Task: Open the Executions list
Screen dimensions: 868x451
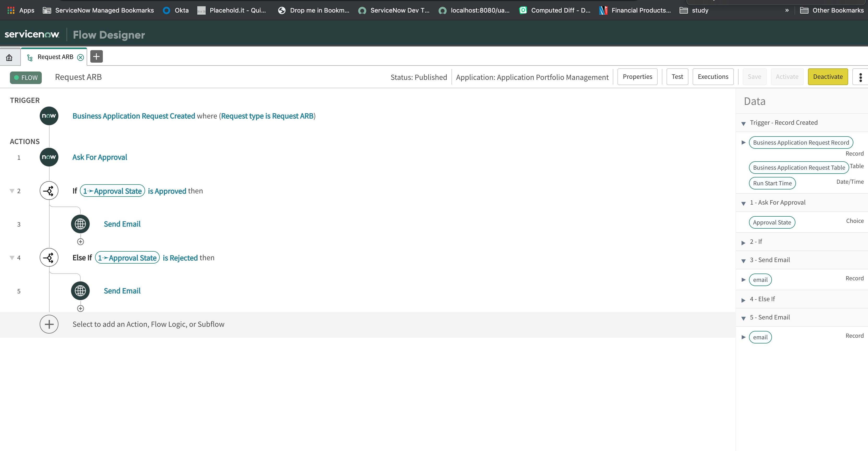Action: [713, 77]
